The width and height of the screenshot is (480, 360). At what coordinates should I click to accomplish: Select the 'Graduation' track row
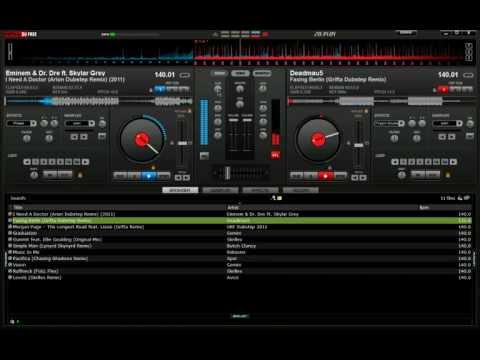point(240,233)
